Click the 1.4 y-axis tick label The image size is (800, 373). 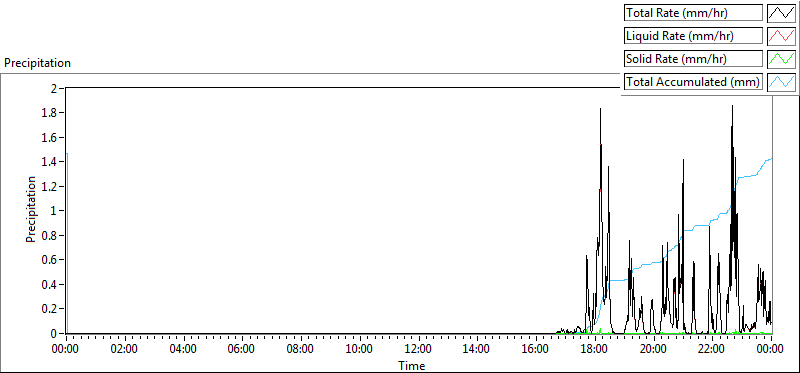(x=49, y=162)
